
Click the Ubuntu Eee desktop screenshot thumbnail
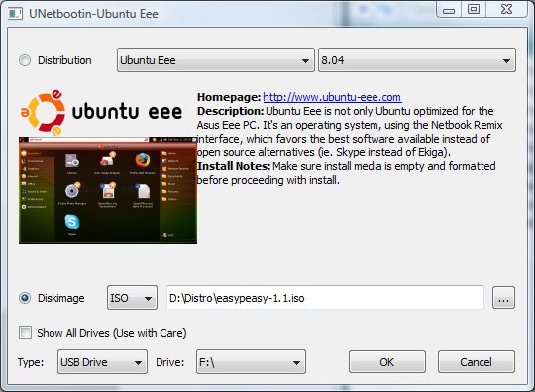click(x=108, y=190)
